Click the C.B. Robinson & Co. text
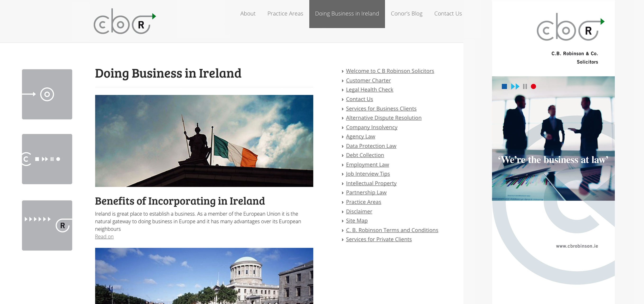 pos(575,54)
